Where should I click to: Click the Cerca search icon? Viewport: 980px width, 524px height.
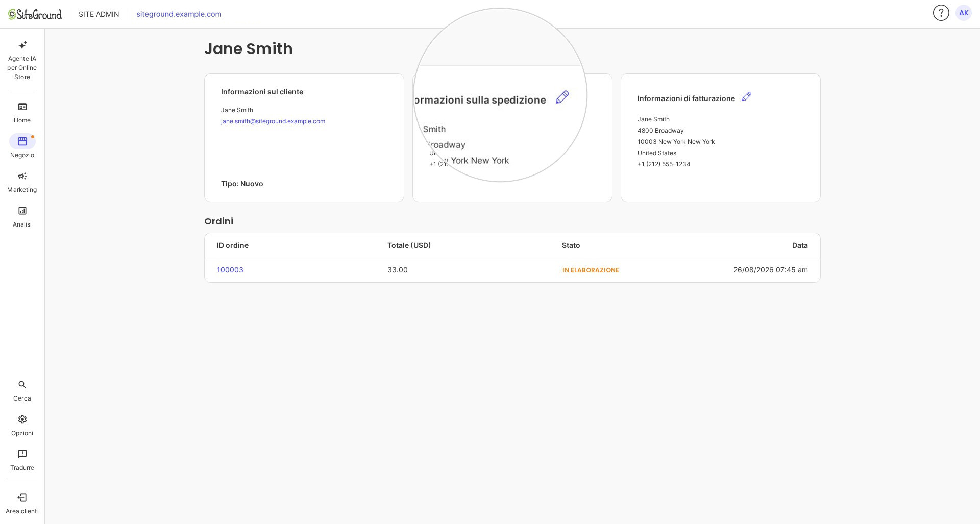[22, 385]
